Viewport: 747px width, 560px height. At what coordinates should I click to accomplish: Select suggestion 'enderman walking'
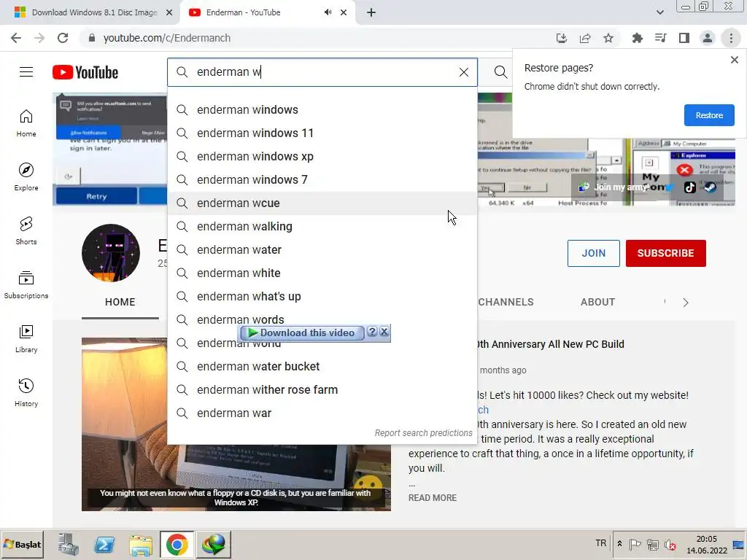322,226
